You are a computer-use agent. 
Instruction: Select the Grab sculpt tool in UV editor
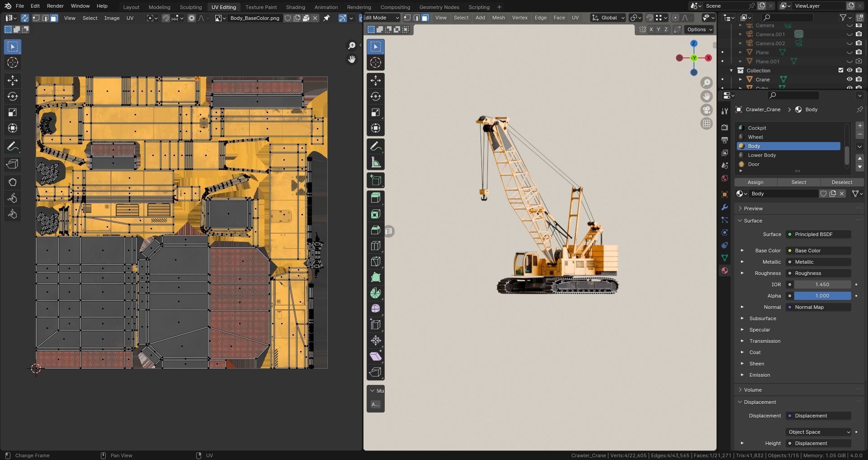[13, 182]
